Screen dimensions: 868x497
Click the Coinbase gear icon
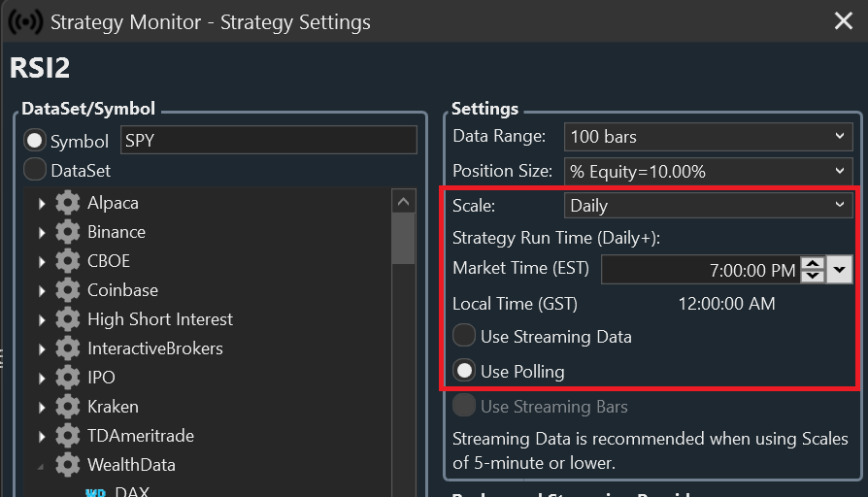point(67,290)
